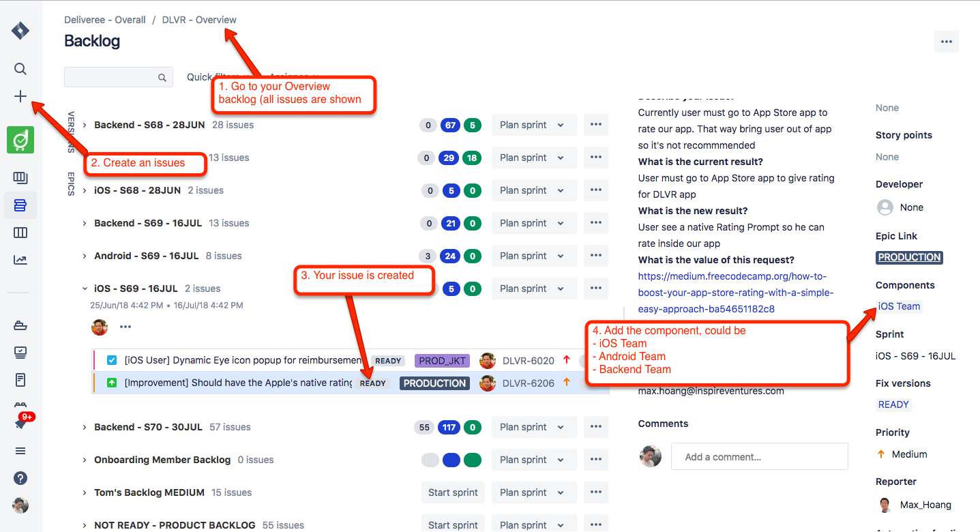The height and width of the screenshot is (532, 980).
Task: Open the three-dot menu at the top right of the page
Action: (946, 42)
